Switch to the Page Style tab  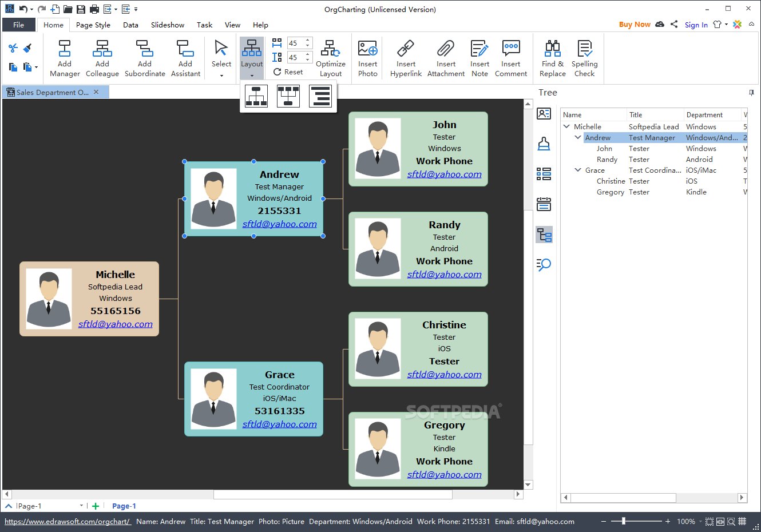93,25
